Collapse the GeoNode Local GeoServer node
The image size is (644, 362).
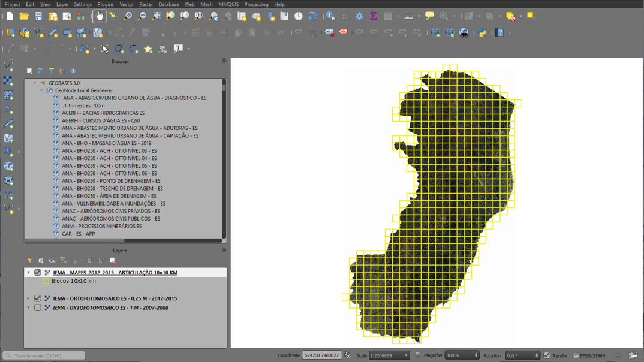pos(41,90)
